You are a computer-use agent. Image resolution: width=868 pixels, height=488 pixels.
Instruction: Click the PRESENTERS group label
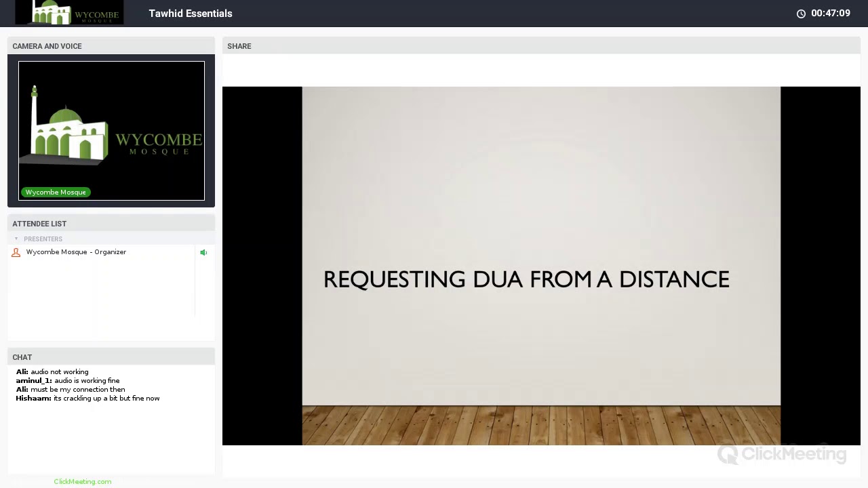click(43, 239)
